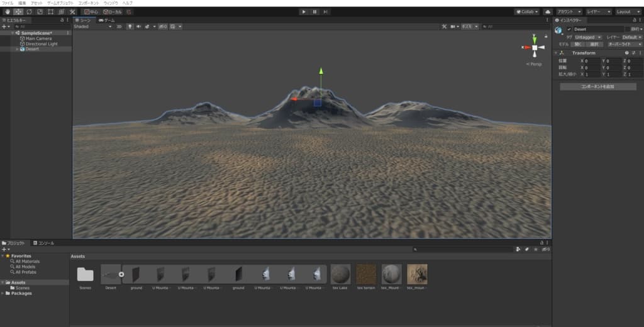
Task: Toggle the 2D view mode button
Action: [119, 26]
